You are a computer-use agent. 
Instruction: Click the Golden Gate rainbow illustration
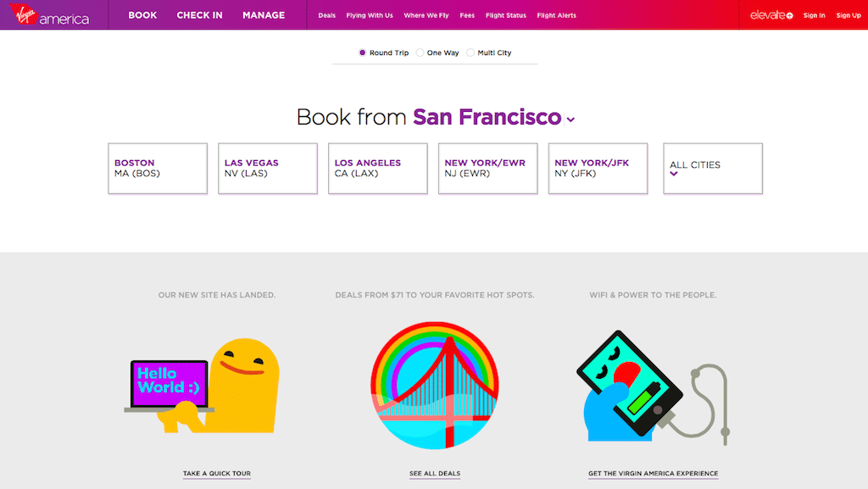click(x=435, y=386)
